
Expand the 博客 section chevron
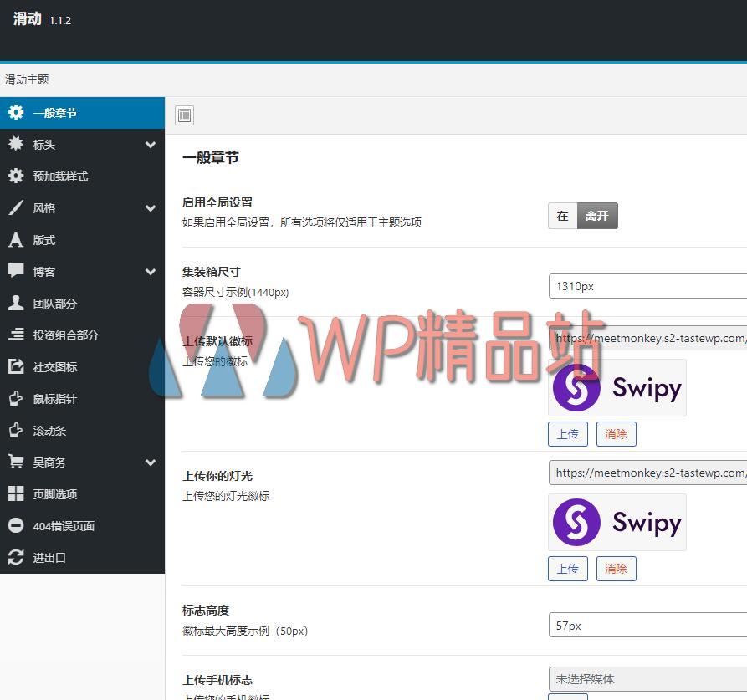point(151,271)
